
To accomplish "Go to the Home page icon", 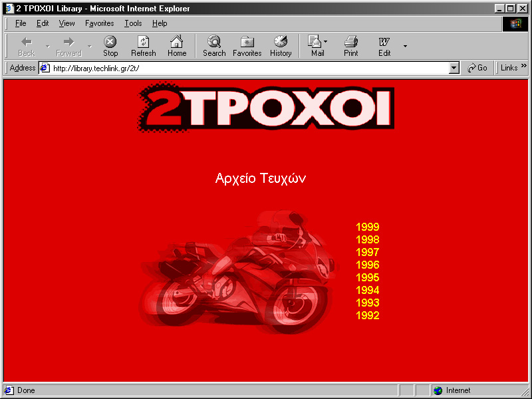I will 176,41.
